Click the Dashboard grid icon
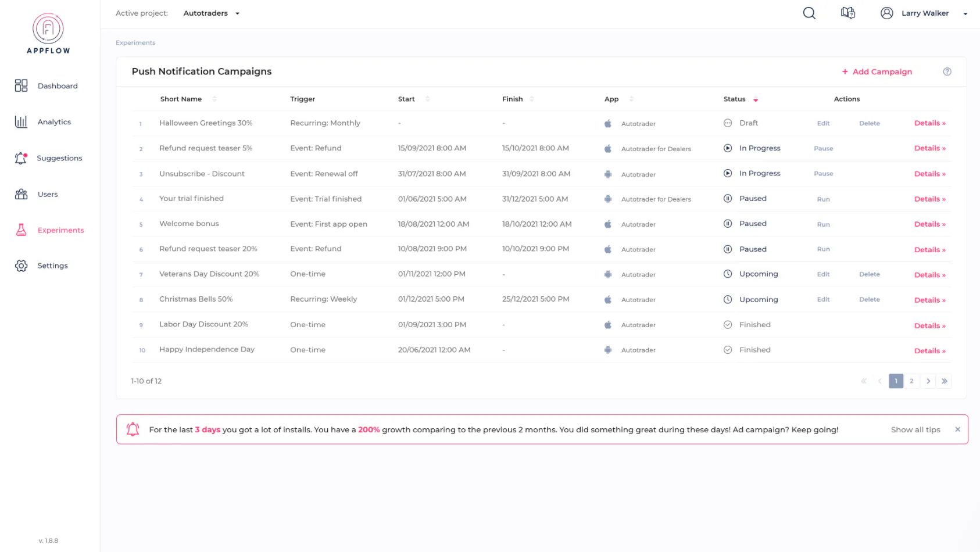The image size is (980, 552). (x=21, y=85)
